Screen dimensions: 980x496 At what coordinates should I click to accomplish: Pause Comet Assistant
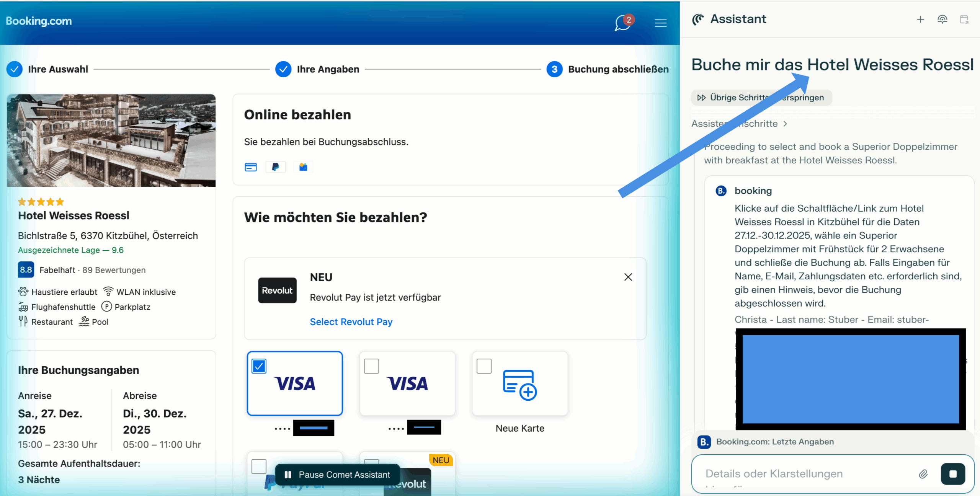(338, 475)
